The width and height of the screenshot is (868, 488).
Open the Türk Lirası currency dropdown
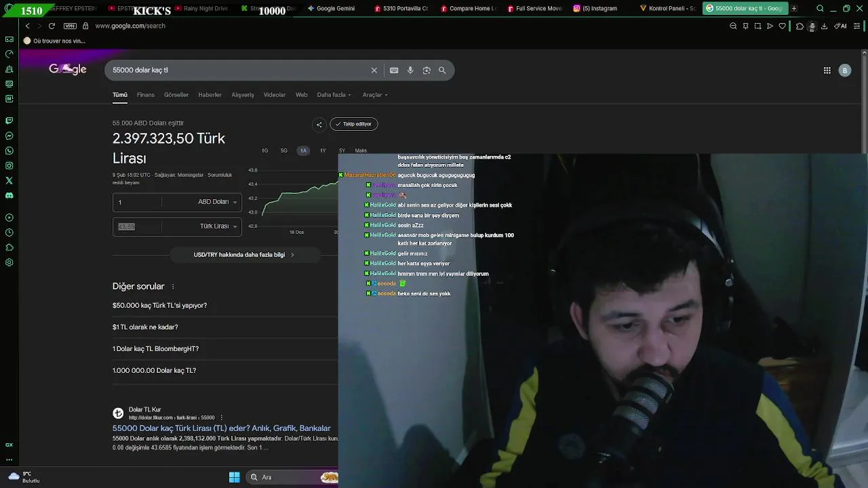[x=218, y=226]
